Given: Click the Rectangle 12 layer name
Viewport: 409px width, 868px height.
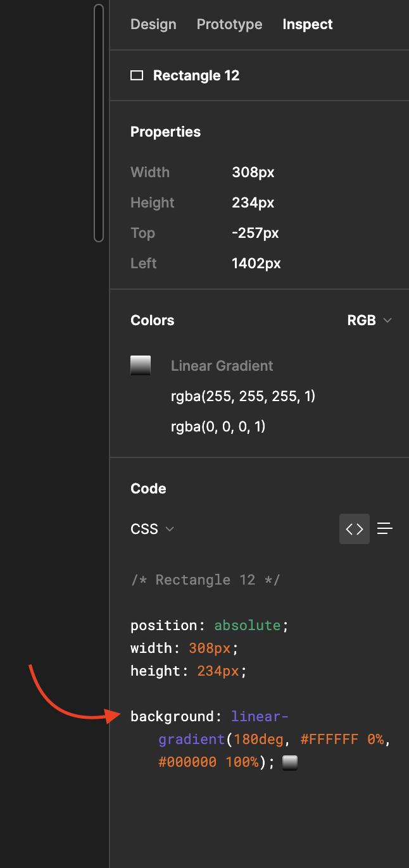Looking at the screenshot, I should (196, 76).
